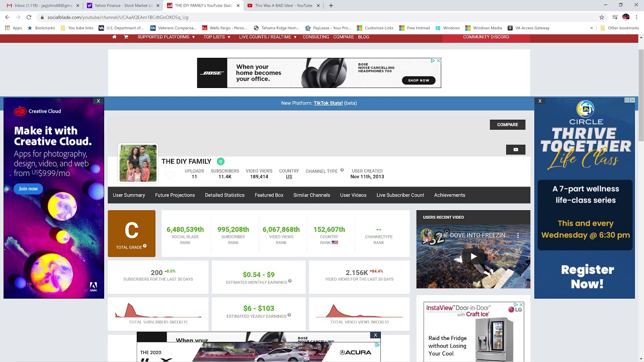The image size is (644, 362).
Task: Open the Featured Box tab
Action: tap(269, 195)
